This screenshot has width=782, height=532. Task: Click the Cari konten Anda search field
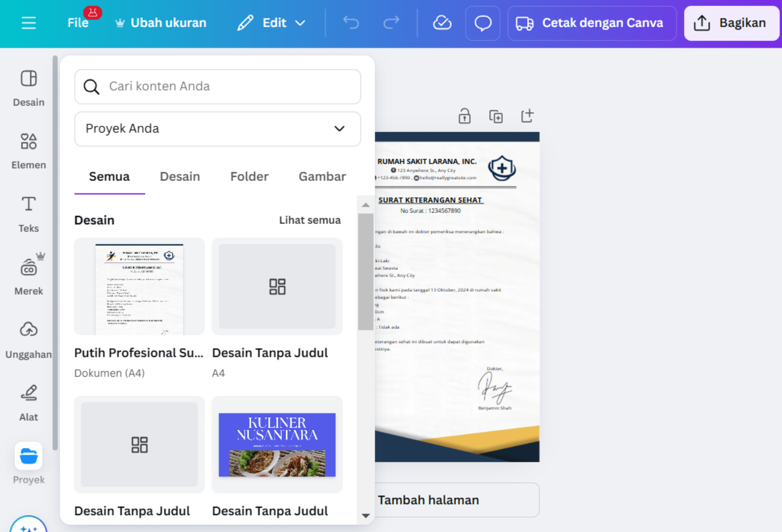pos(217,86)
